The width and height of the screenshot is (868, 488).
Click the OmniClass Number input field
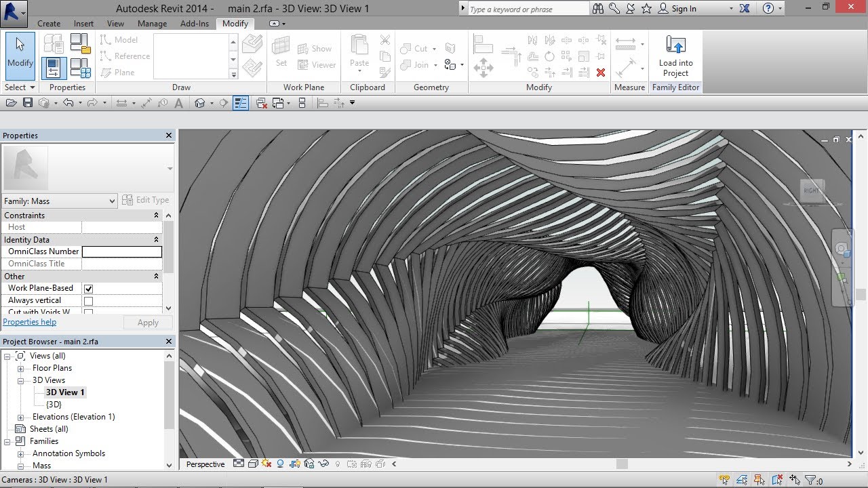pos(122,251)
